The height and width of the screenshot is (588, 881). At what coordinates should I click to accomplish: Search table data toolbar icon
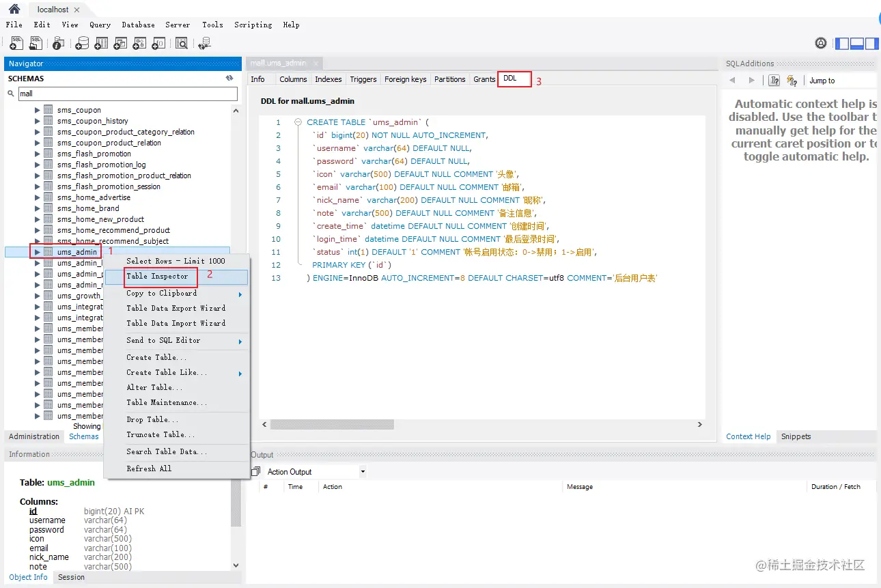coord(182,44)
